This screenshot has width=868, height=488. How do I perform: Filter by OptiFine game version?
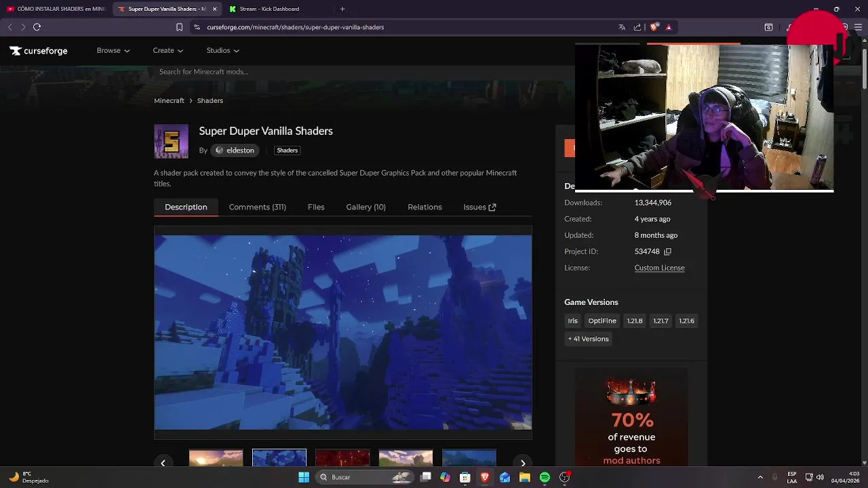[602, 321]
